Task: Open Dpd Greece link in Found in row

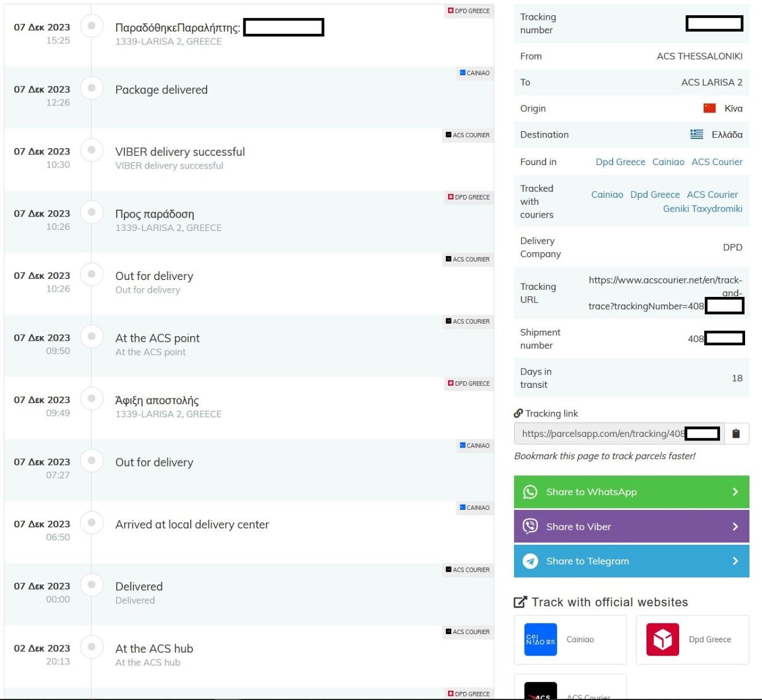Action: point(620,162)
